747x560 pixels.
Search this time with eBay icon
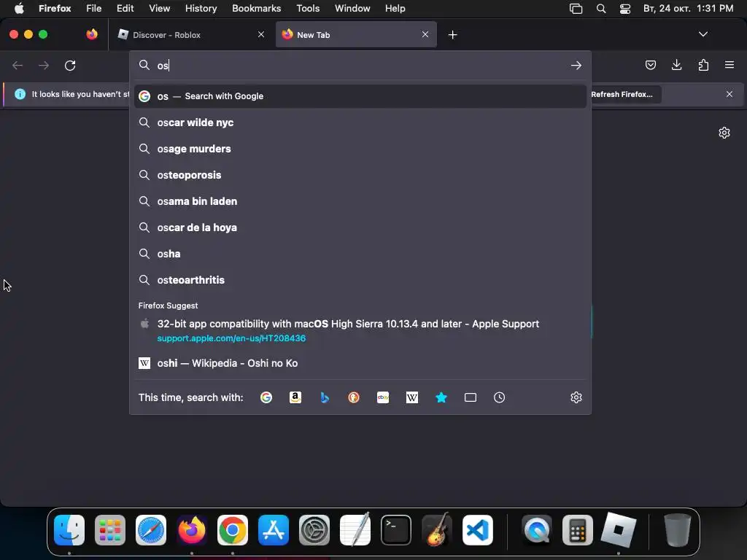tap(383, 397)
